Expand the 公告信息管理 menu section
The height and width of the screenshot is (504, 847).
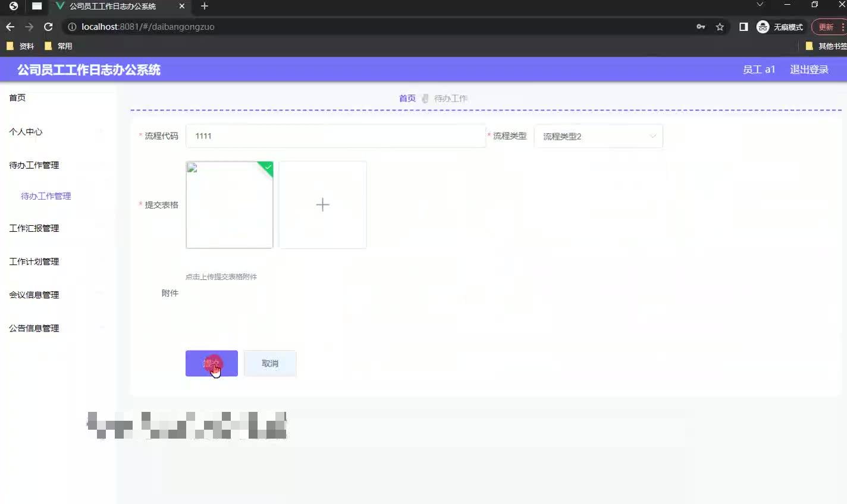point(33,327)
